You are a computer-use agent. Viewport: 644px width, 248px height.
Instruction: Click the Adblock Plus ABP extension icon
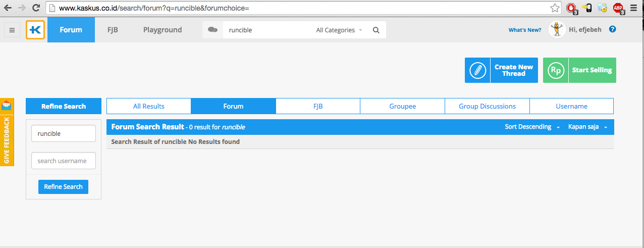coord(618,8)
